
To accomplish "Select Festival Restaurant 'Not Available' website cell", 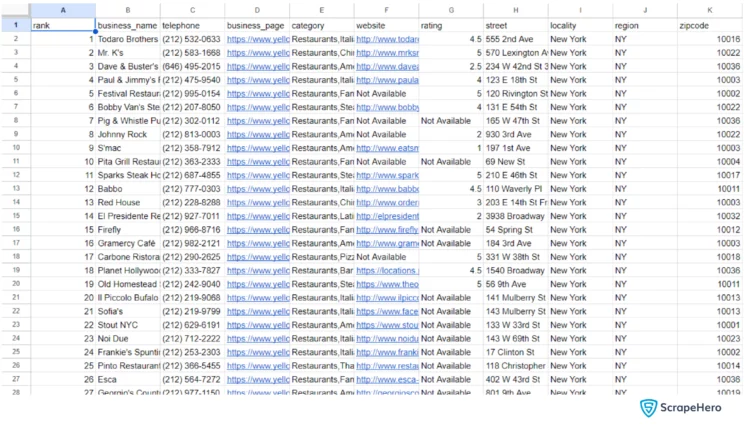I will click(x=386, y=94).
